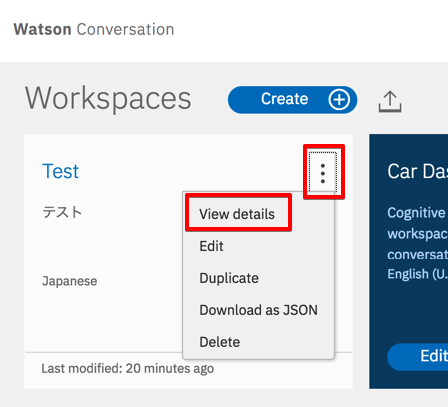The width and height of the screenshot is (448, 407).
Task: Click the Japanese language label
Action: [x=70, y=281]
